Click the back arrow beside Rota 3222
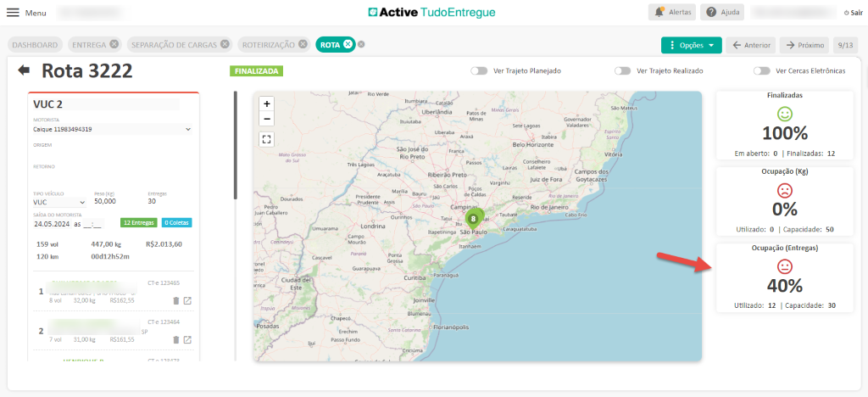The image size is (868, 397). [24, 70]
